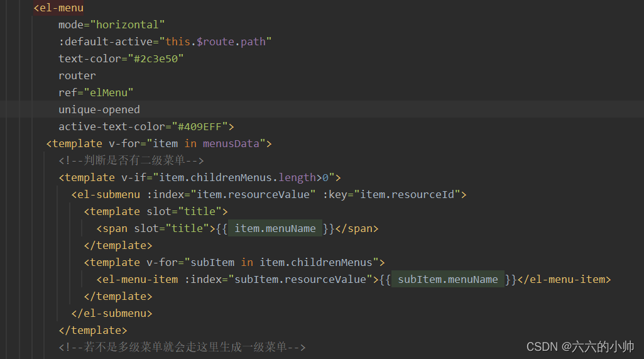The height and width of the screenshot is (359, 644).
Task: Click the highlighted subItem.menuName expression
Action: [x=448, y=279]
